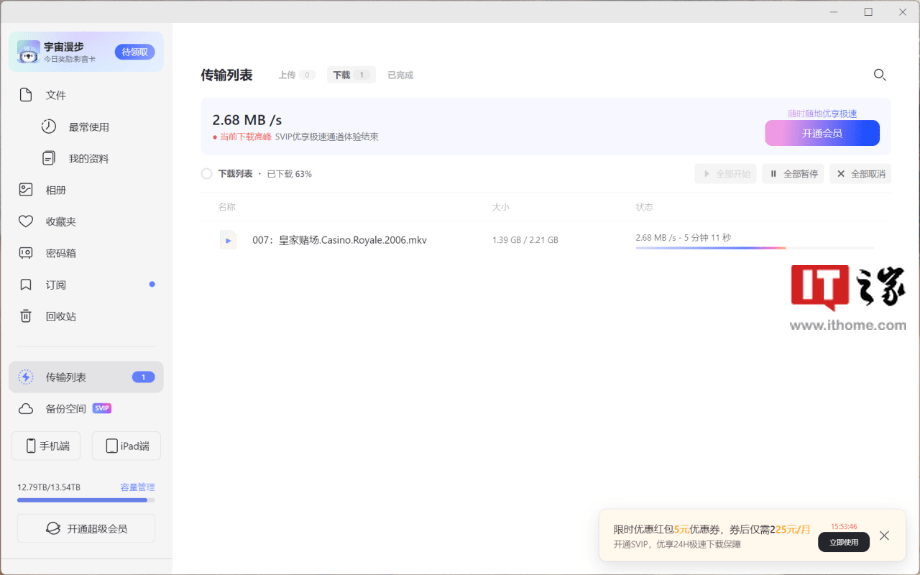
Task: Open 回收站 recycle bin
Action: click(x=60, y=316)
